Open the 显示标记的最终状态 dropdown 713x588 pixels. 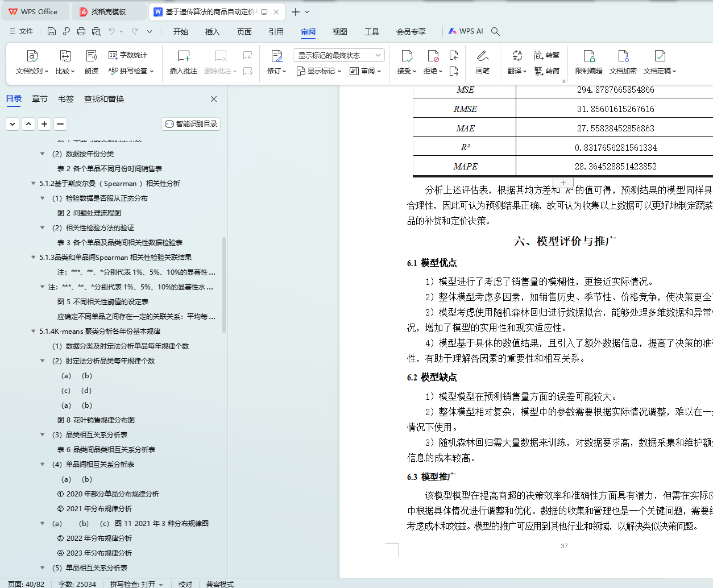pos(339,55)
